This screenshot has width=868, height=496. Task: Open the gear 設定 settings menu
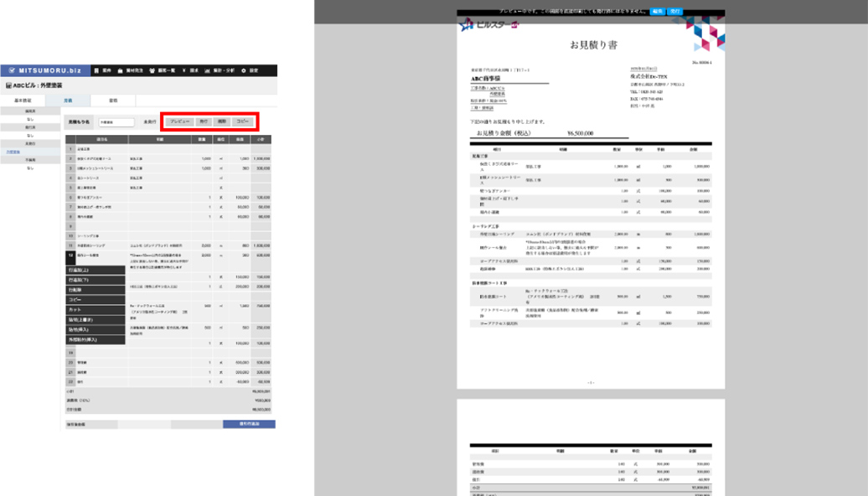pos(251,70)
